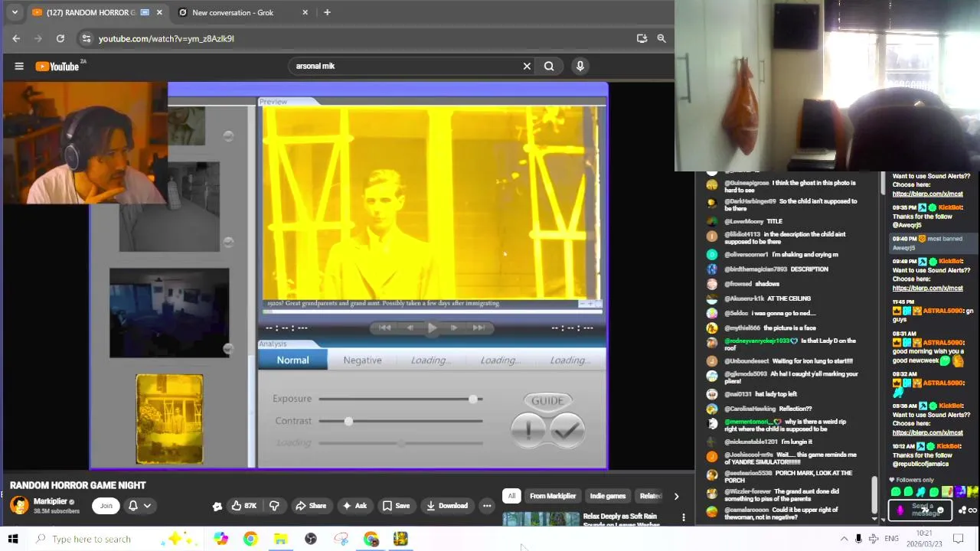This screenshot has height=551, width=980.
Task: Click the round exclamation mark button
Action: pyautogui.click(x=529, y=430)
